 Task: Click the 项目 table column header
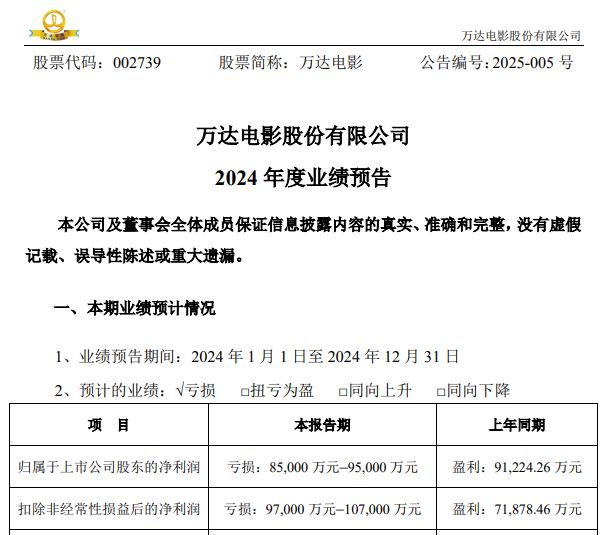pyautogui.click(x=109, y=425)
